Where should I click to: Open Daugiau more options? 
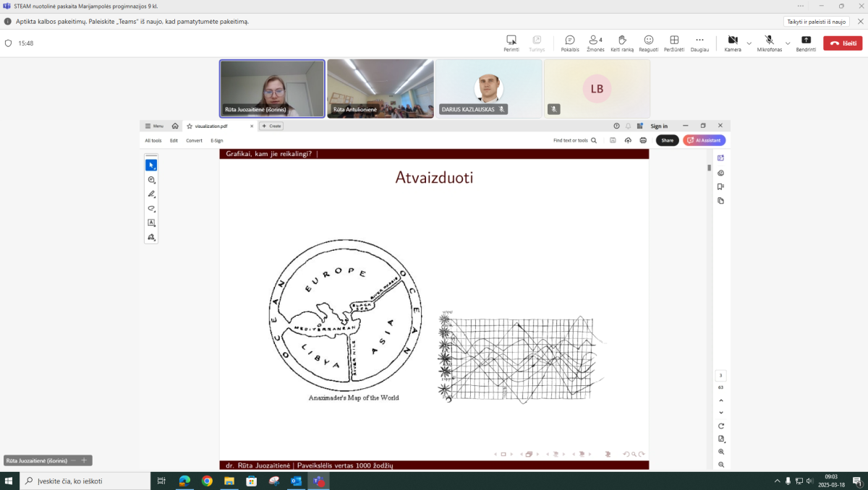[x=699, y=42]
